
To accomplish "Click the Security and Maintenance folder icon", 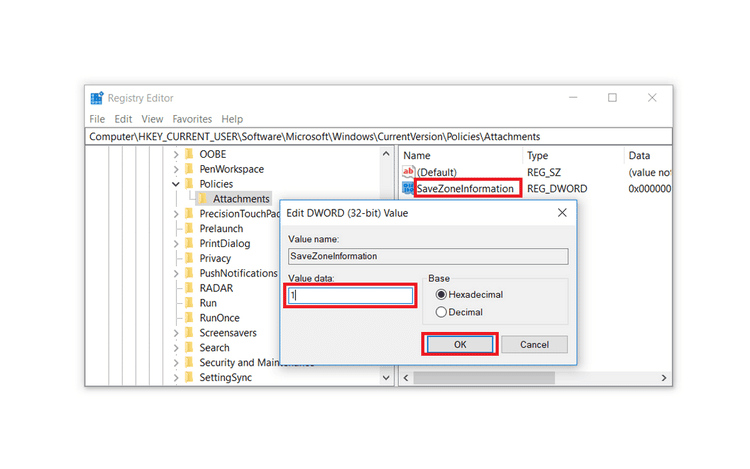I will 190,362.
